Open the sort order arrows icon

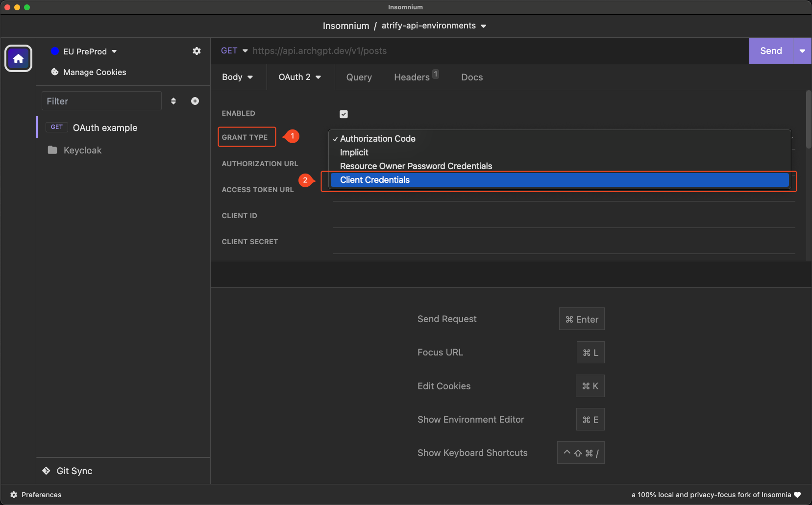[x=173, y=101]
